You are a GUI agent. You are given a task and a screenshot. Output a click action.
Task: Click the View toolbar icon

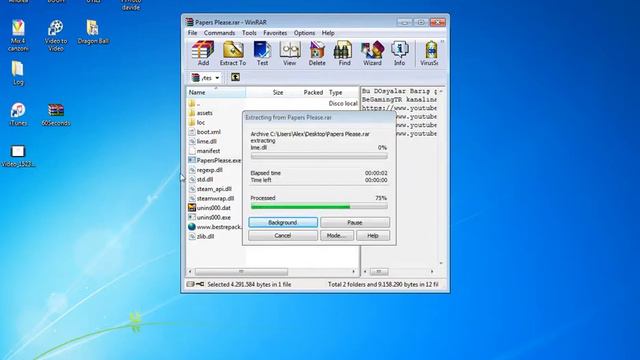pyautogui.click(x=290, y=53)
